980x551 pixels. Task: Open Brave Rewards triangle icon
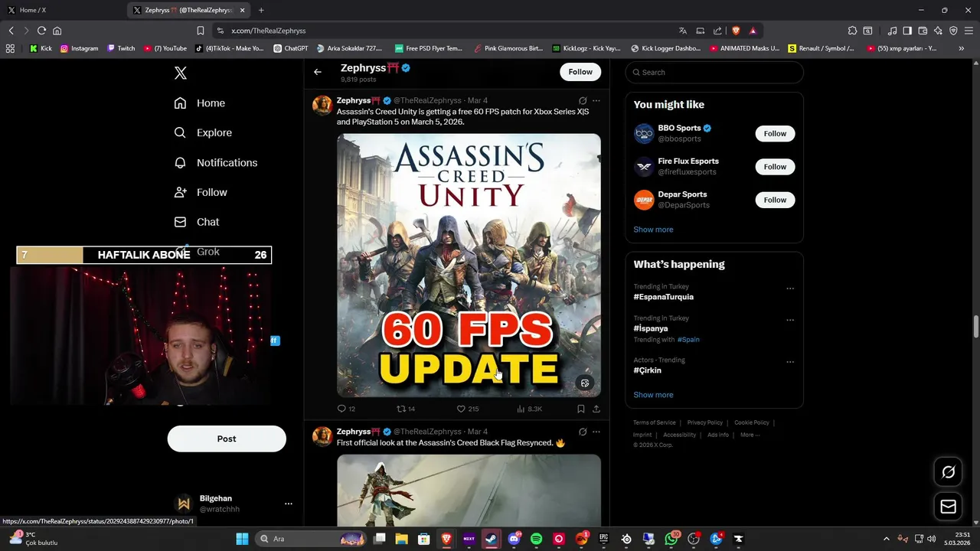point(753,31)
